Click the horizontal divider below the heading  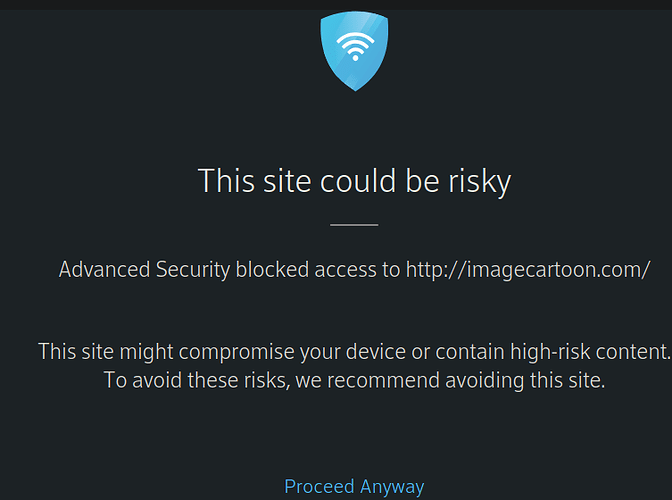(x=354, y=225)
